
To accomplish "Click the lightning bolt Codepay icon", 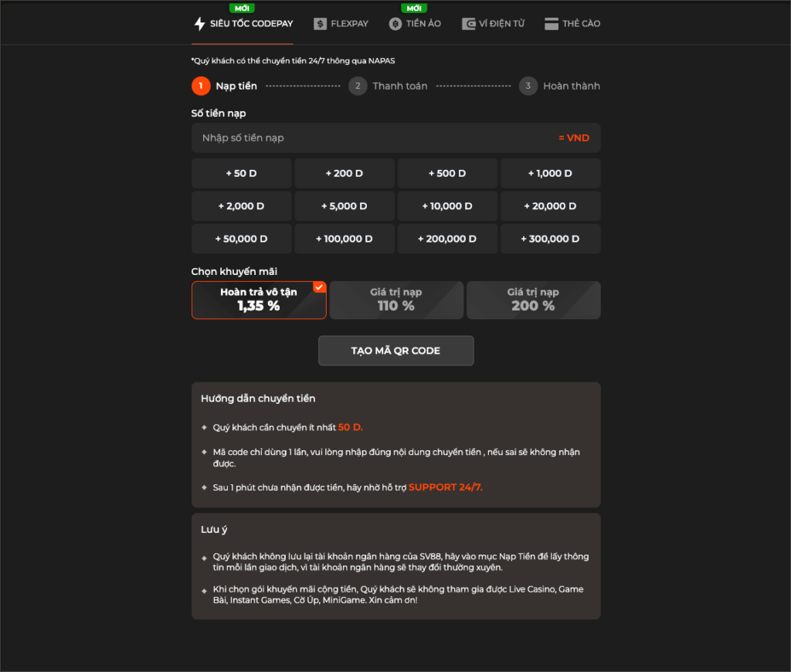I will (199, 24).
